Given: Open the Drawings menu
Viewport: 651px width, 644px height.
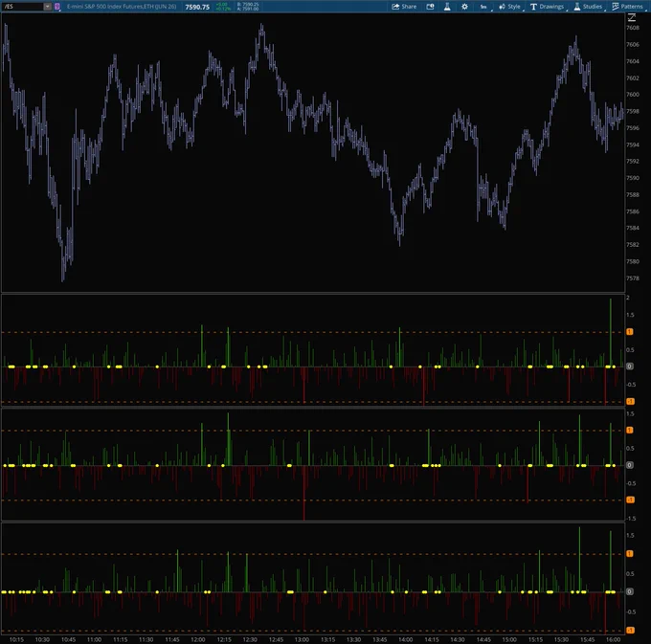Looking at the screenshot, I should (548, 7).
